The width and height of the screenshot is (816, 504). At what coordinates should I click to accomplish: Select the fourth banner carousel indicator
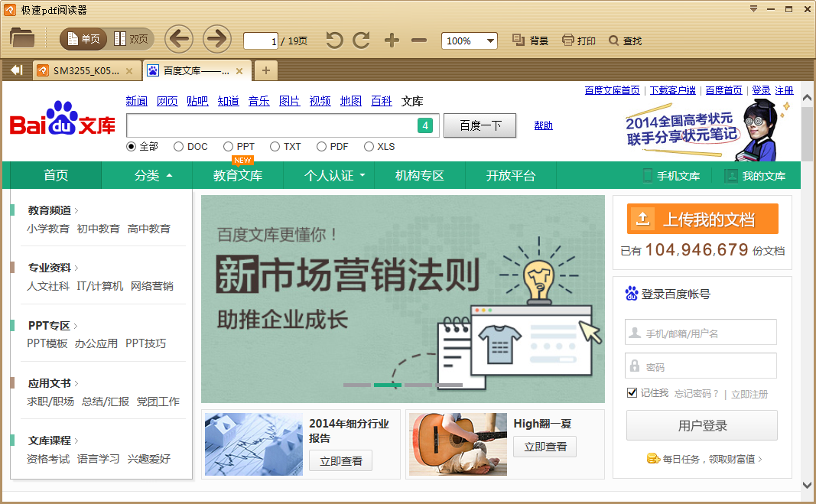click(449, 385)
